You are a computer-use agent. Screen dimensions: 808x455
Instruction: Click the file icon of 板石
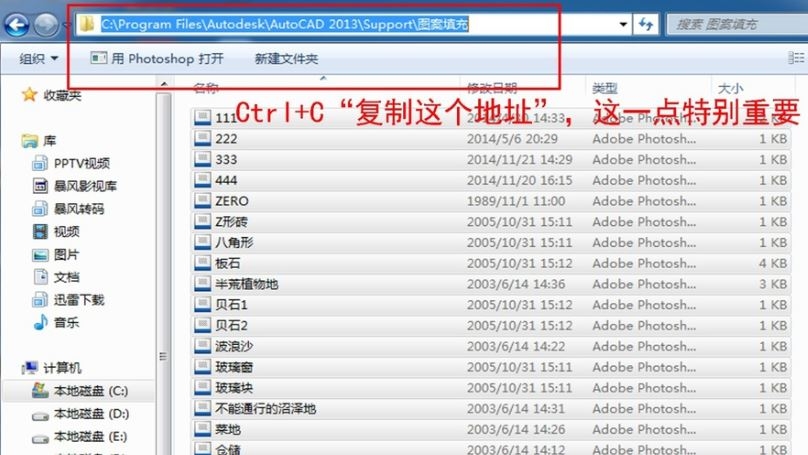(x=203, y=263)
